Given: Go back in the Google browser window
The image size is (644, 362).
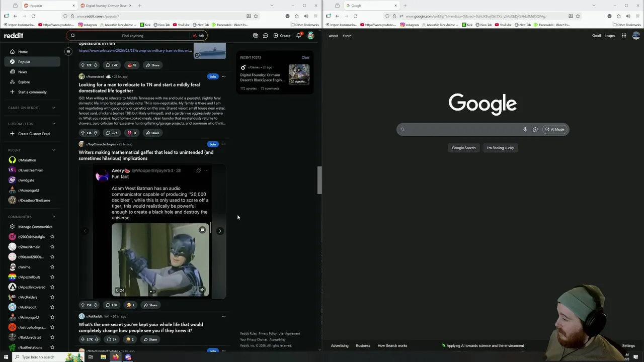Looking at the screenshot, I should pyautogui.click(x=337, y=16).
